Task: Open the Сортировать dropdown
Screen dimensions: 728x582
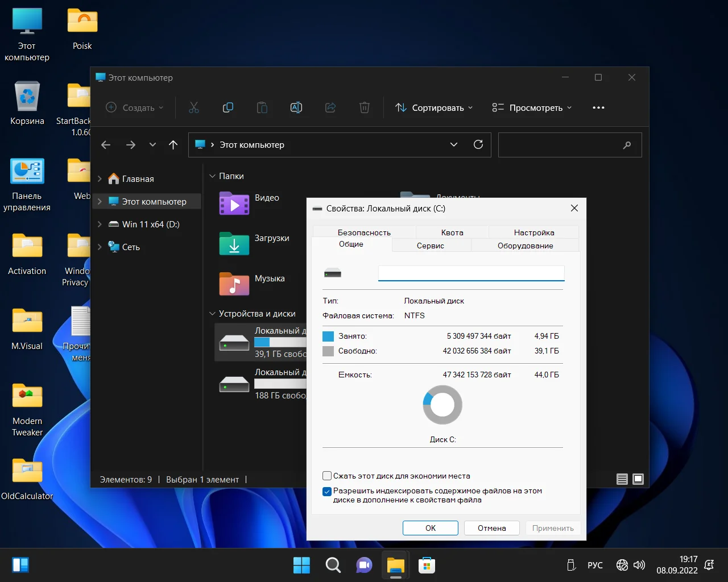Action: pyautogui.click(x=434, y=107)
